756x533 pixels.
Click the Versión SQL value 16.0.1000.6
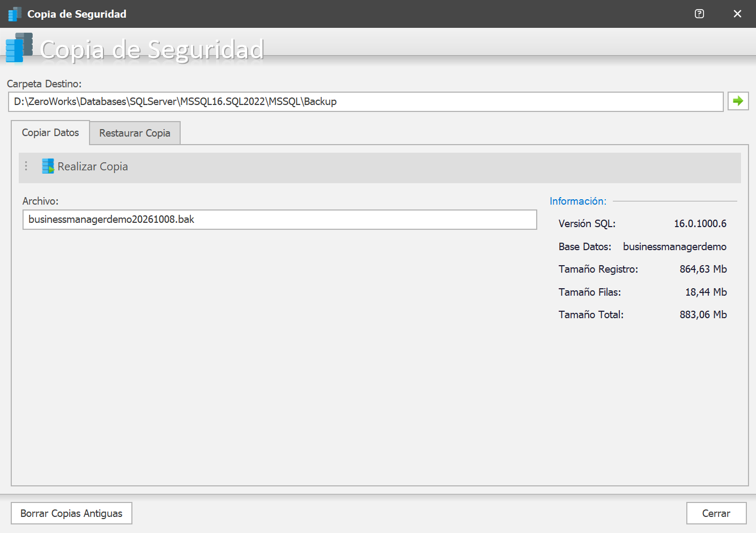(x=700, y=224)
